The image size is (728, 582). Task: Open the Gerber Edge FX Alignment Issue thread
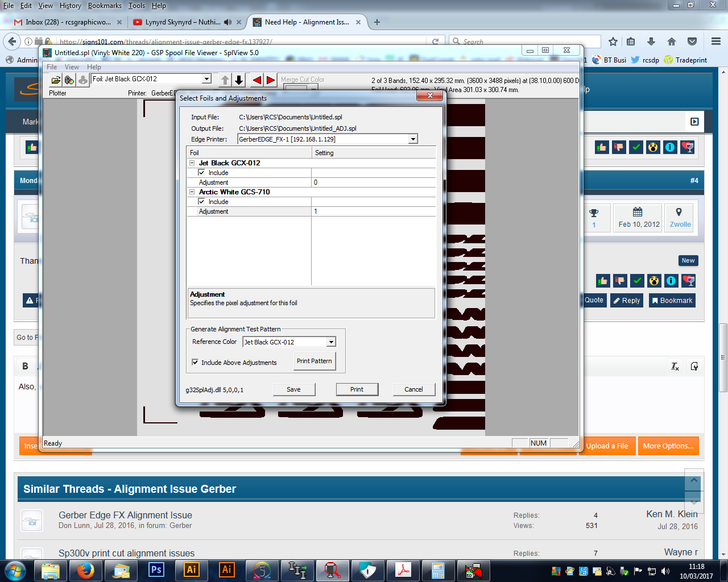coord(125,515)
